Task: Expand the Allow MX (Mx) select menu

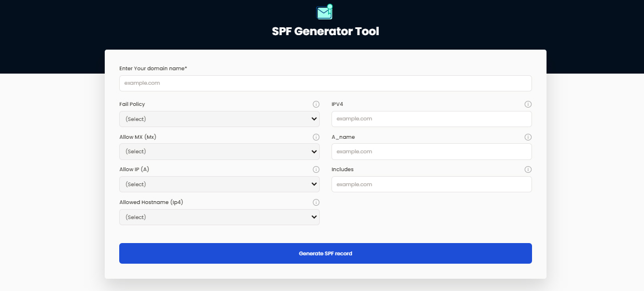Action: (219, 152)
